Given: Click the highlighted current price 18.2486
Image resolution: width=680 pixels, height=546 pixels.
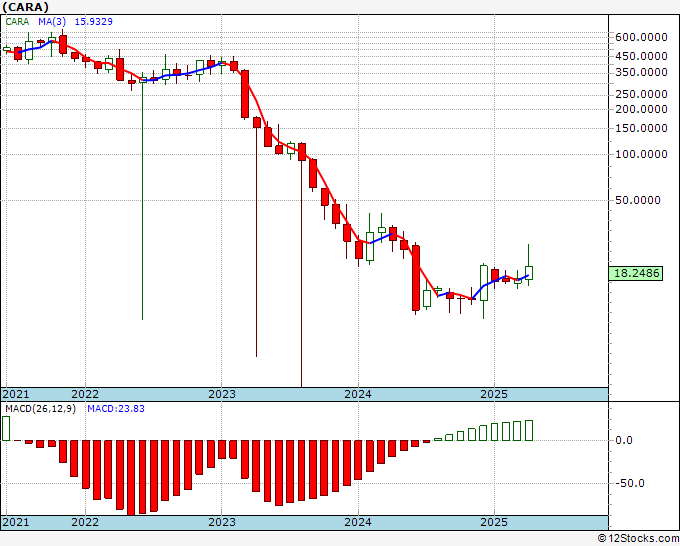Looking at the screenshot, I should (x=636, y=273).
